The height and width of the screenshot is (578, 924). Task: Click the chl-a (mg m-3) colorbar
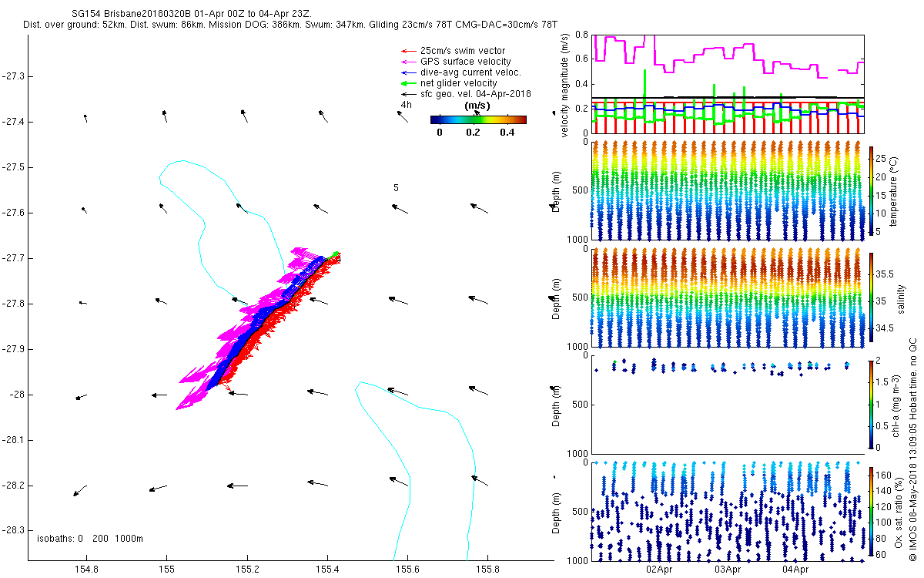coord(872,404)
